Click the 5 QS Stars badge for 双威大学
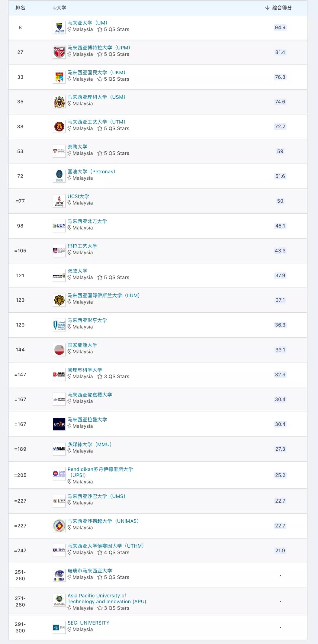The height and width of the screenshot is (644, 318). [x=113, y=278]
